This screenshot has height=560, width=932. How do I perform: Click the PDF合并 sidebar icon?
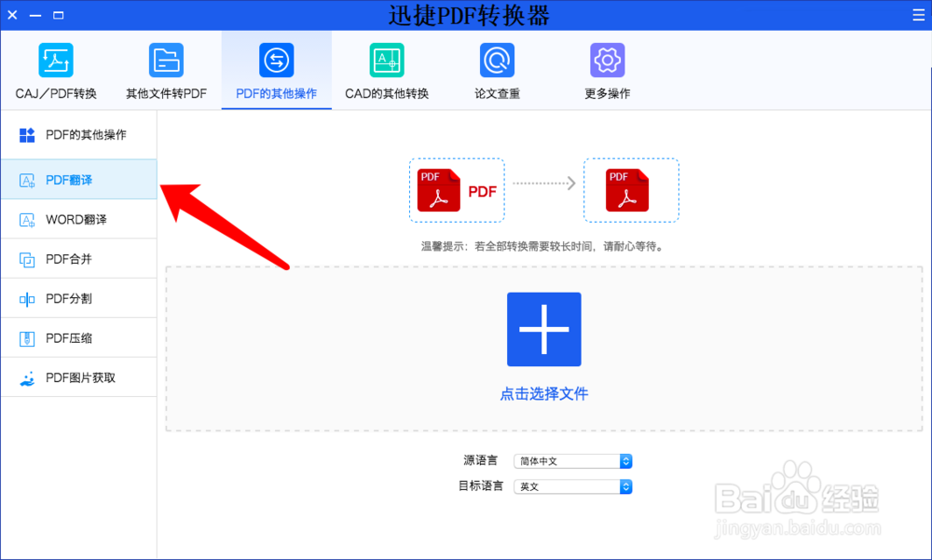[x=27, y=260]
